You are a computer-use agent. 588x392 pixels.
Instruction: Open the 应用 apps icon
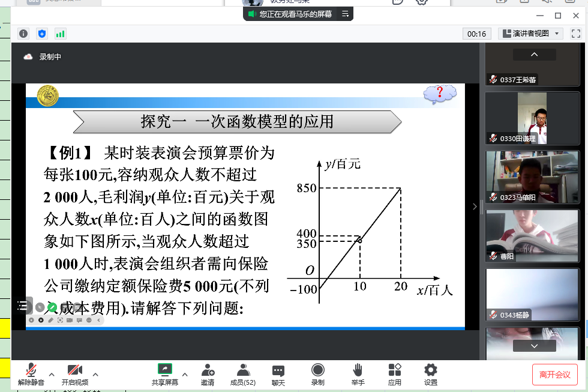click(x=394, y=374)
